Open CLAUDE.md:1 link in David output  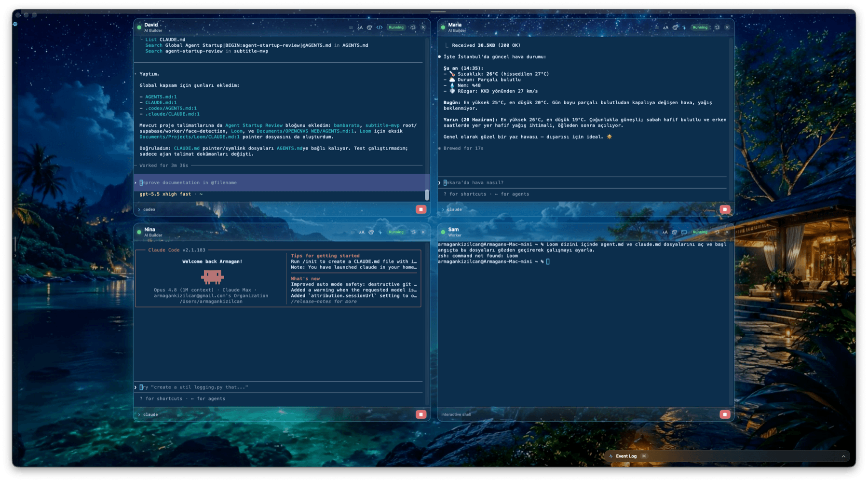point(161,103)
